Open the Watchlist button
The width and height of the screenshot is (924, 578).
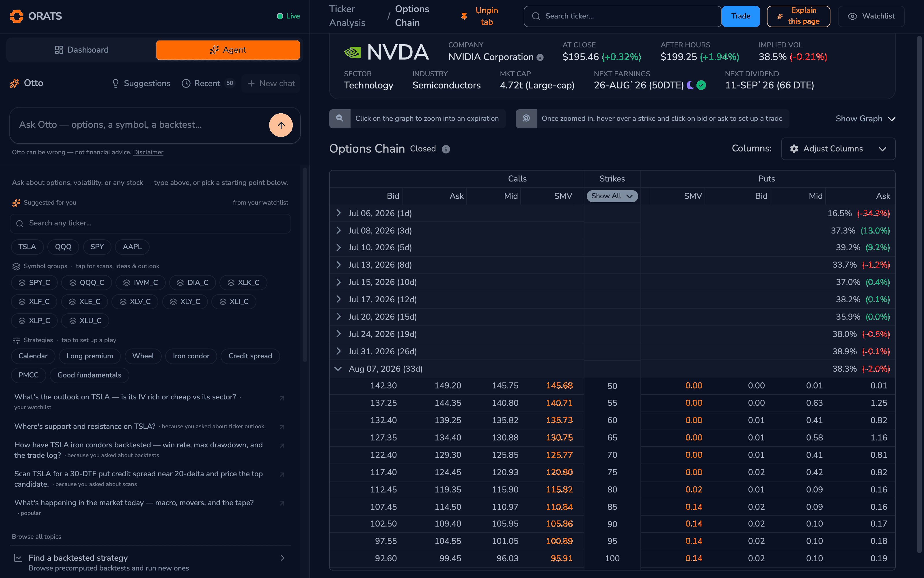point(871,16)
